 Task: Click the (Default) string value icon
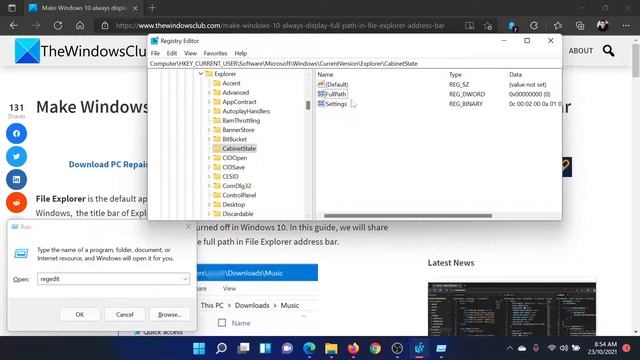point(321,84)
